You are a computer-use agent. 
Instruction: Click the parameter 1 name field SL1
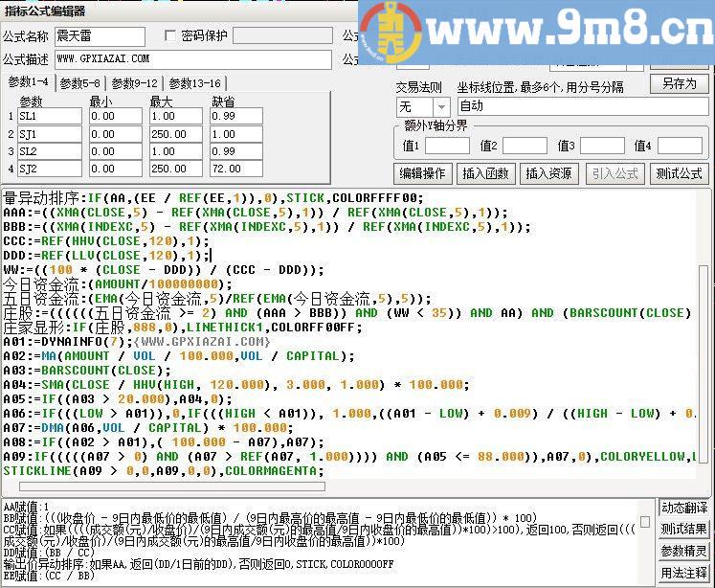tap(50, 116)
